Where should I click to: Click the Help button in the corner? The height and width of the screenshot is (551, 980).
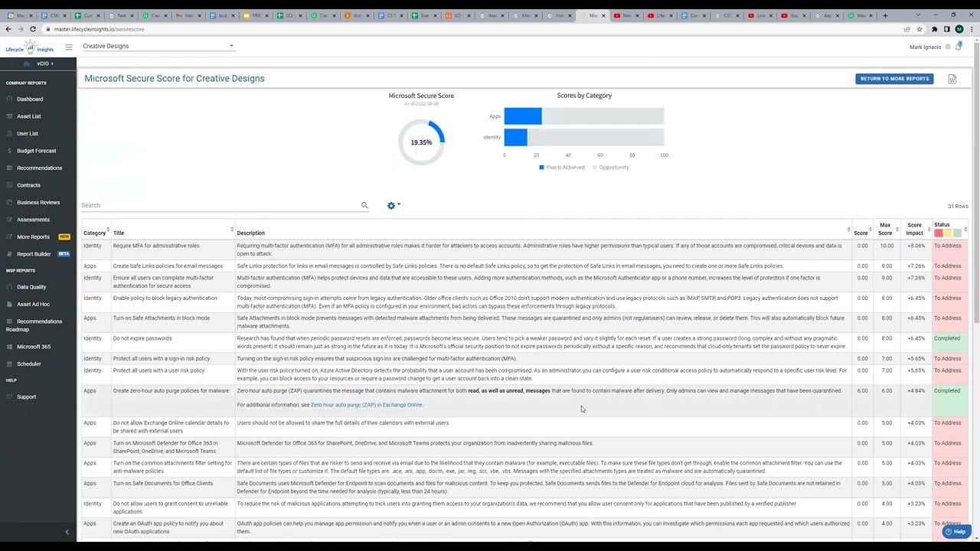[955, 531]
